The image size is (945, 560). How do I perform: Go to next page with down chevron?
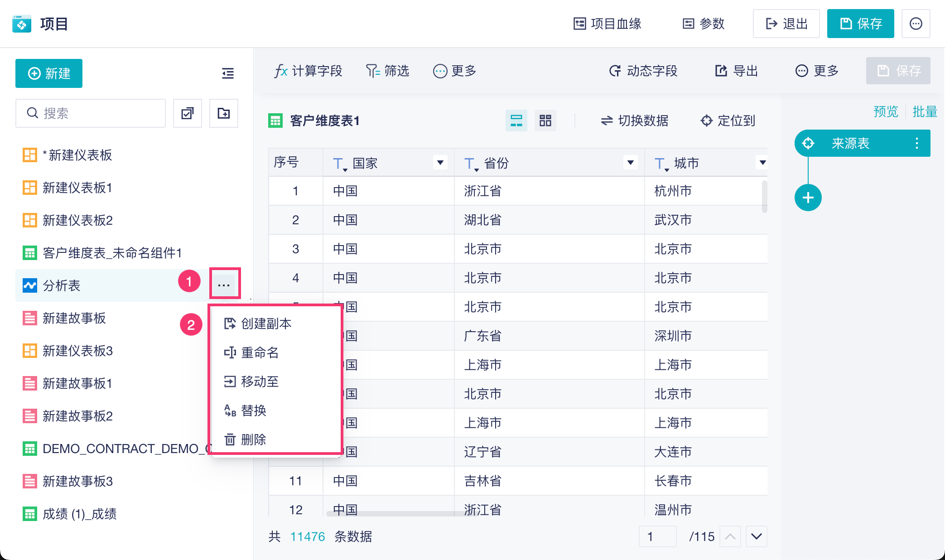756,536
